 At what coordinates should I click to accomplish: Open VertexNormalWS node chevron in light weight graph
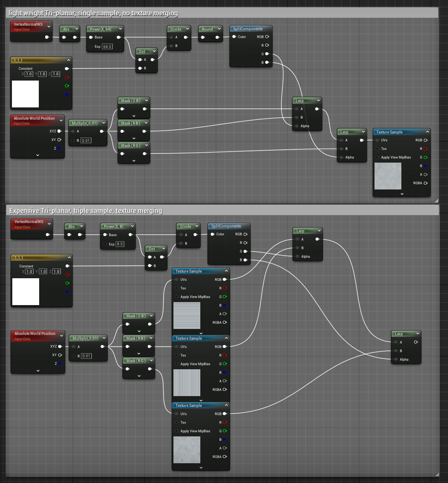(49, 26)
